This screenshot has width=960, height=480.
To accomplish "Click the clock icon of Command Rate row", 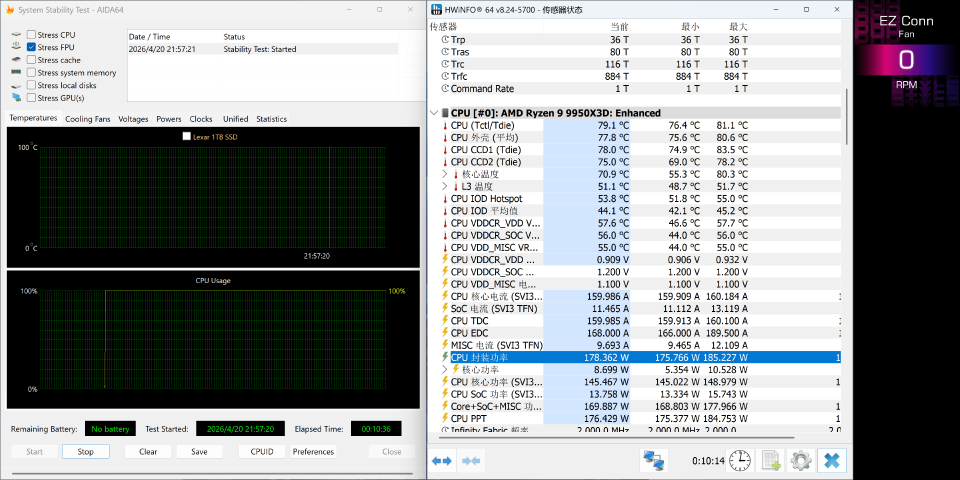I will (445, 89).
